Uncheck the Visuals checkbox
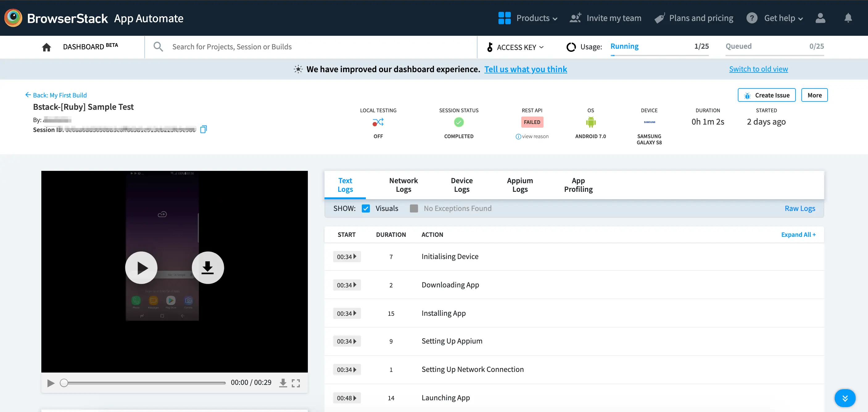This screenshot has width=868, height=412. tap(366, 208)
